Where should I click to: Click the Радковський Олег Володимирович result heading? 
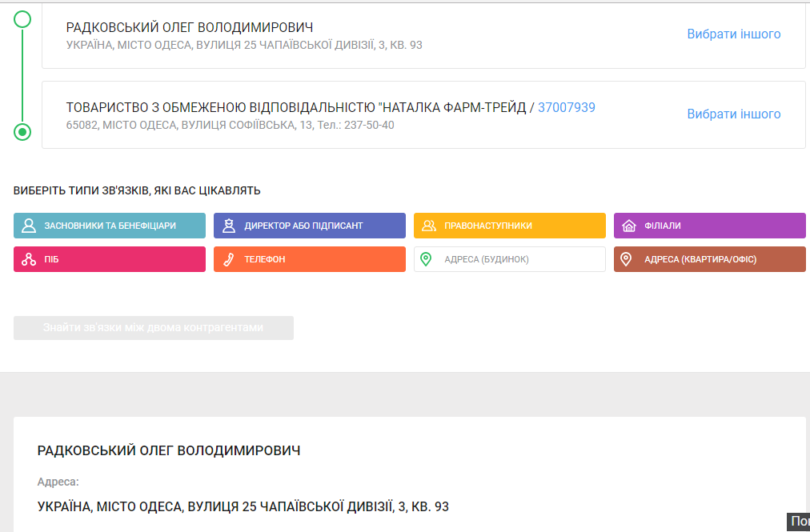point(169,451)
